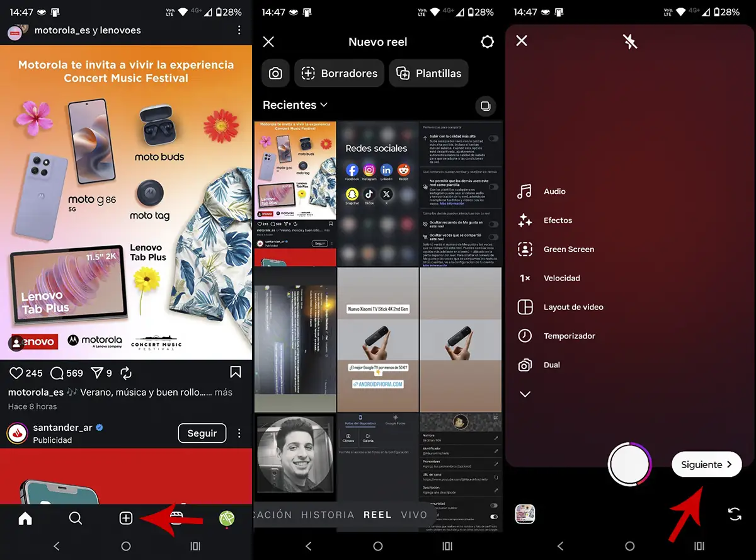The image size is (756, 560).
Task: Add Audio to the reel
Action: coord(542,191)
